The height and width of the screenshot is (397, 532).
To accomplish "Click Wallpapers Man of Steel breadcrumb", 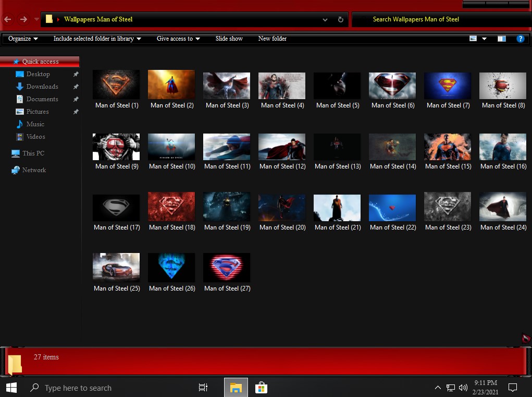I will 98,19.
